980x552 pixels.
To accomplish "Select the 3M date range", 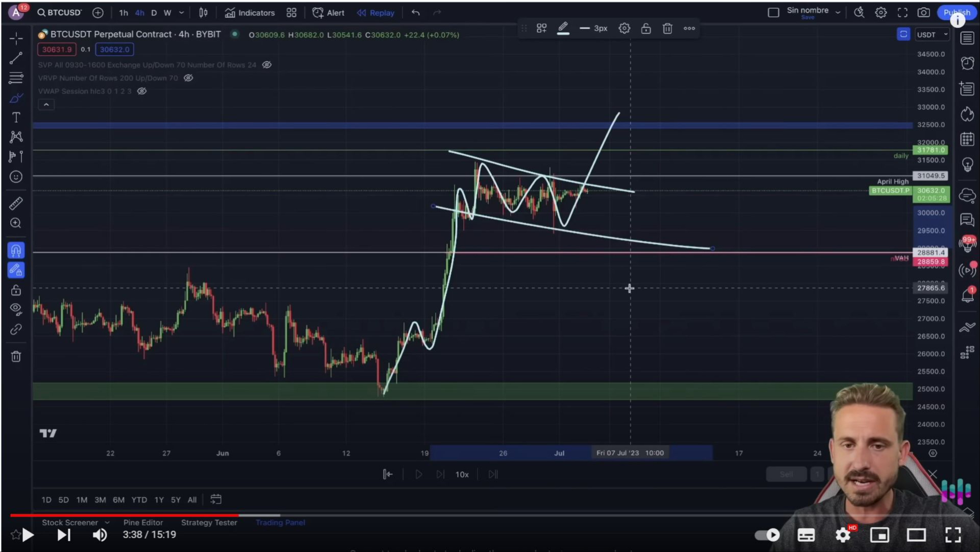I will (x=100, y=500).
